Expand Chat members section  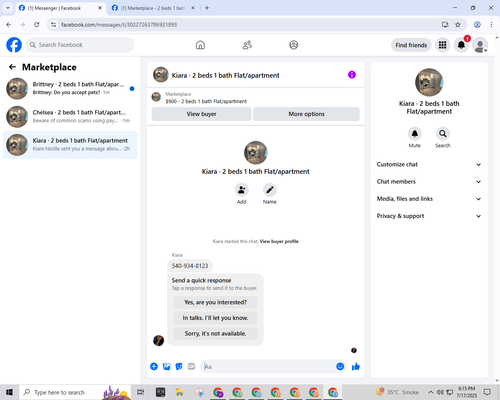[429, 182]
